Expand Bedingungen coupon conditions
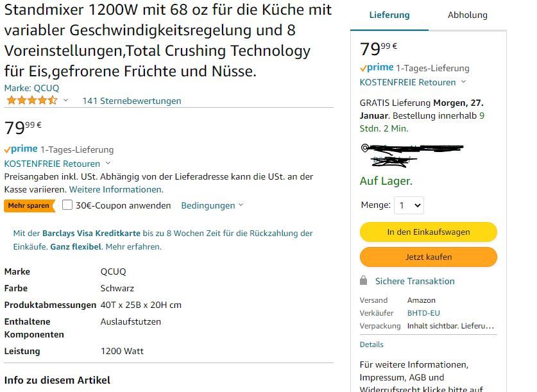This screenshot has width=537, height=392. [212, 205]
